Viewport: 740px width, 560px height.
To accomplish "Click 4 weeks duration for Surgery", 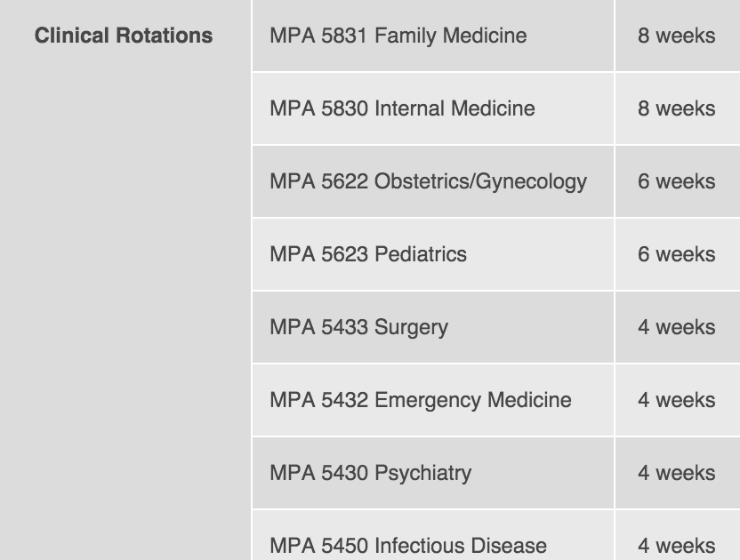I will pyautogui.click(x=676, y=327).
